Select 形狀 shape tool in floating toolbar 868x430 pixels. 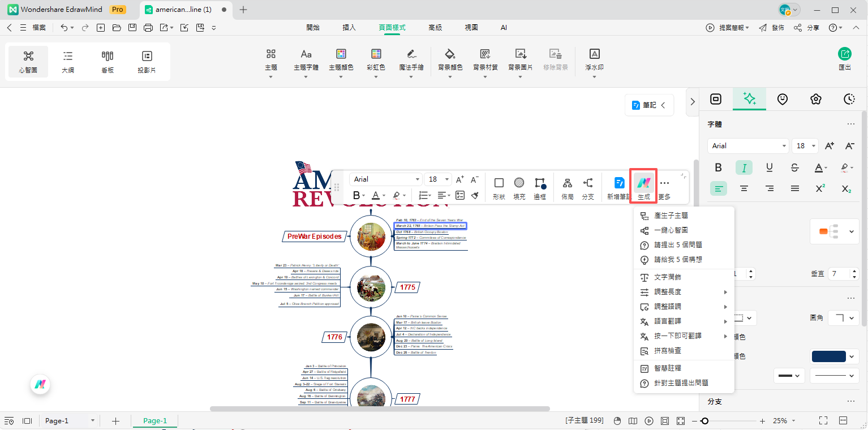(499, 183)
